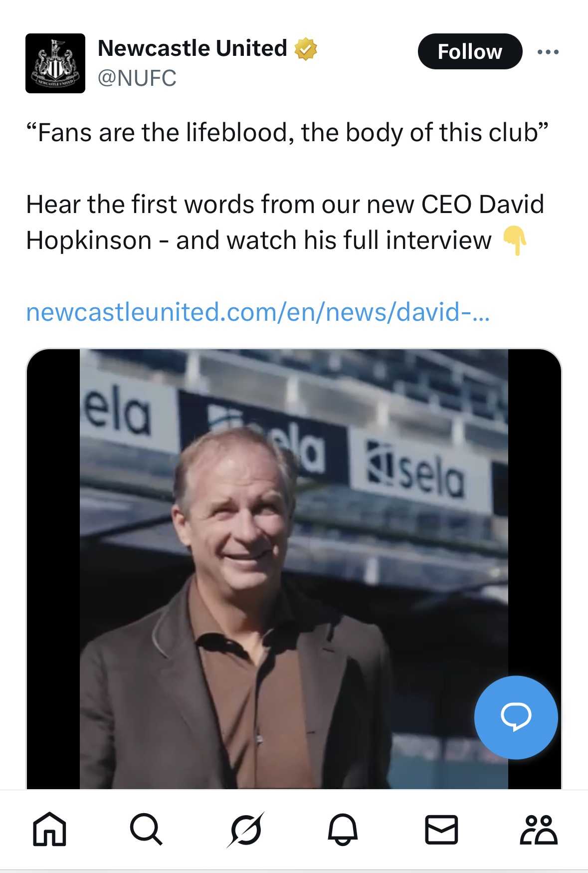Viewport: 588px width, 873px height.
Task: Tap the blue floating reply bubble button
Action: tap(516, 717)
